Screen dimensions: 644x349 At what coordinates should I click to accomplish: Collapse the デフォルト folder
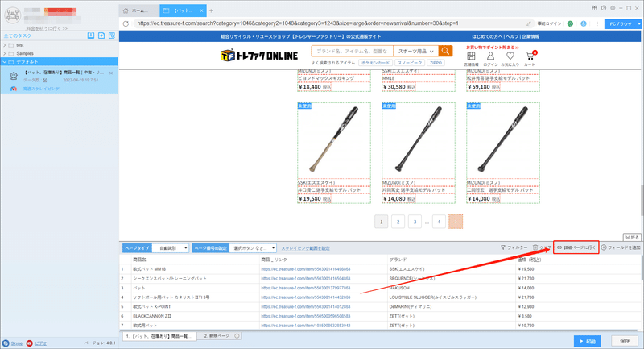point(5,62)
